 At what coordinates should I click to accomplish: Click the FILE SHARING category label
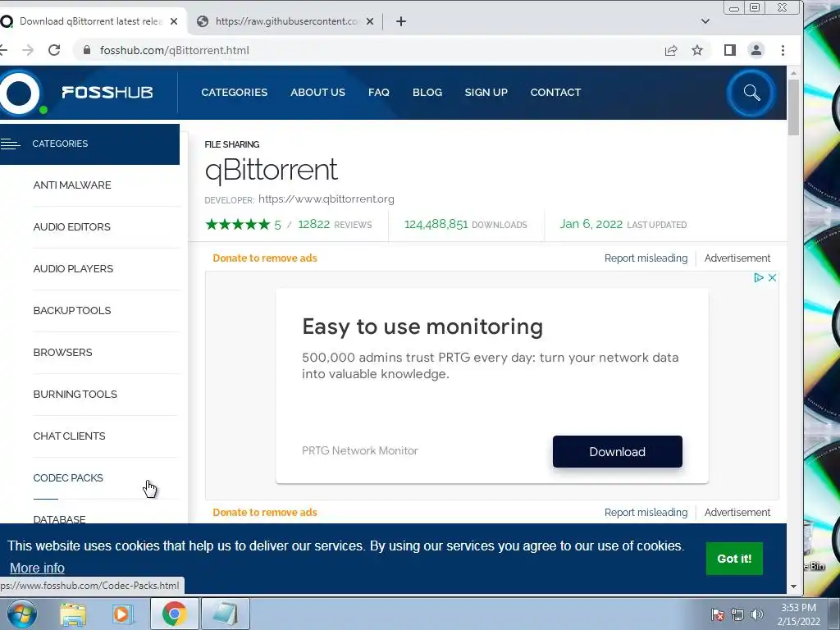(x=232, y=144)
